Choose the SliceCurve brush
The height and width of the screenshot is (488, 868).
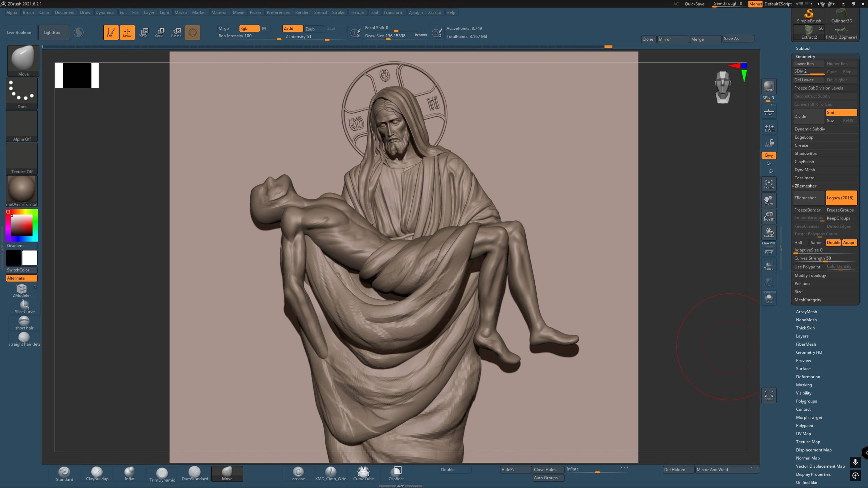pyautogui.click(x=24, y=307)
